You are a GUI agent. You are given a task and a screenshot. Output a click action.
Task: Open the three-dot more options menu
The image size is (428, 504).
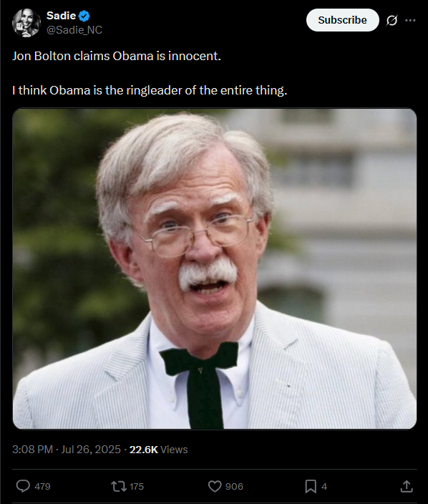pyautogui.click(x=410, y=20)
